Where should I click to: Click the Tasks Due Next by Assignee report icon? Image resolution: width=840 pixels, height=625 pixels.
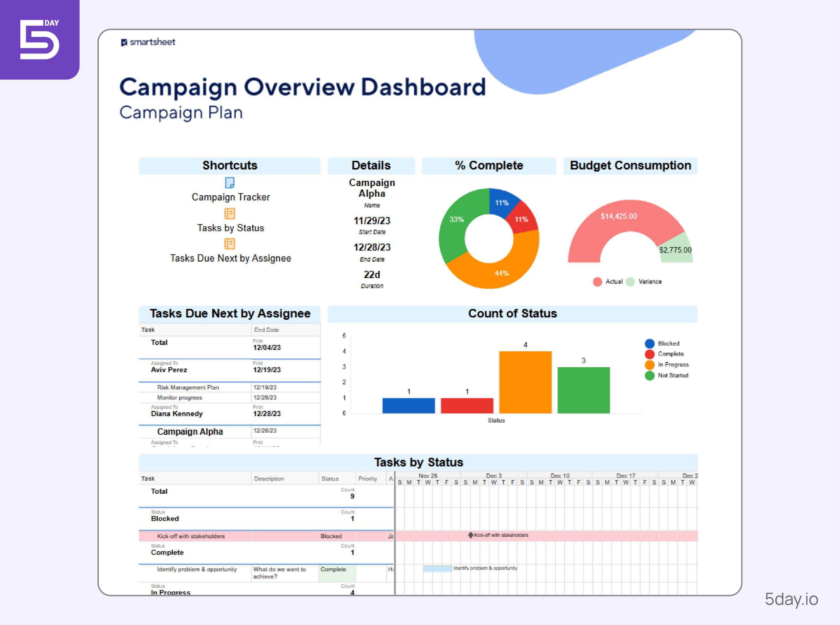point(230,244)
